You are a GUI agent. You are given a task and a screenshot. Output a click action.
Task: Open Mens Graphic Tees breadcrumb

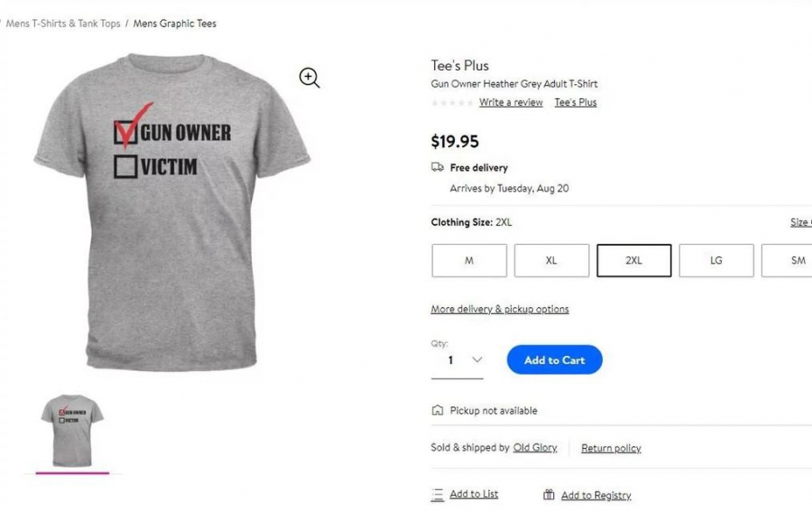point(175,23)
